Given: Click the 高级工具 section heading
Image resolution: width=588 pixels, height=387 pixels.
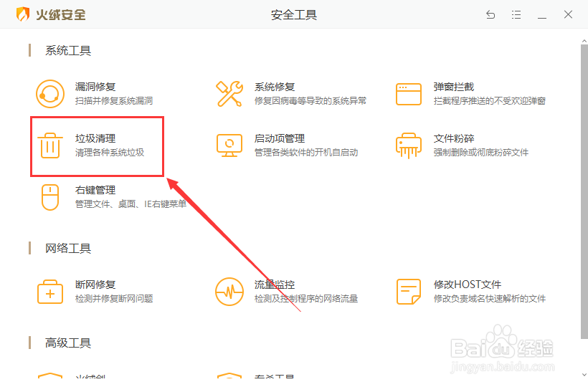Looking at the screenshot, I should point(68,343).
